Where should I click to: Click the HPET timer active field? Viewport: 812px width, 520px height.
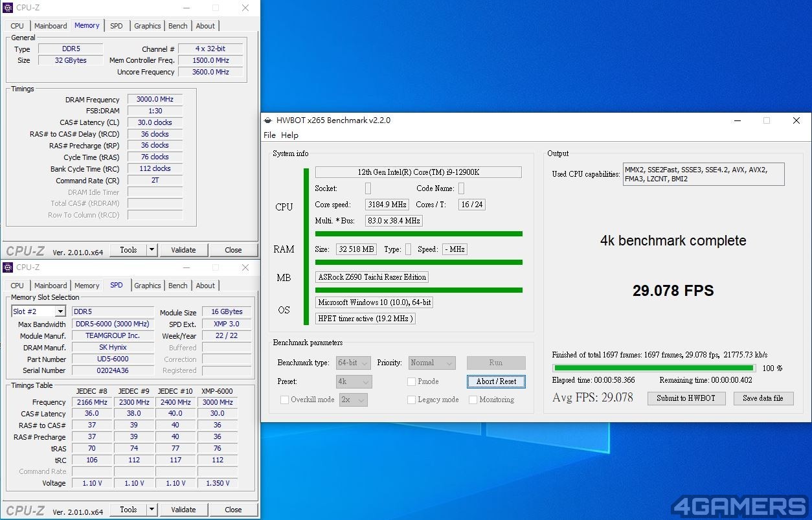pos(365,319)
